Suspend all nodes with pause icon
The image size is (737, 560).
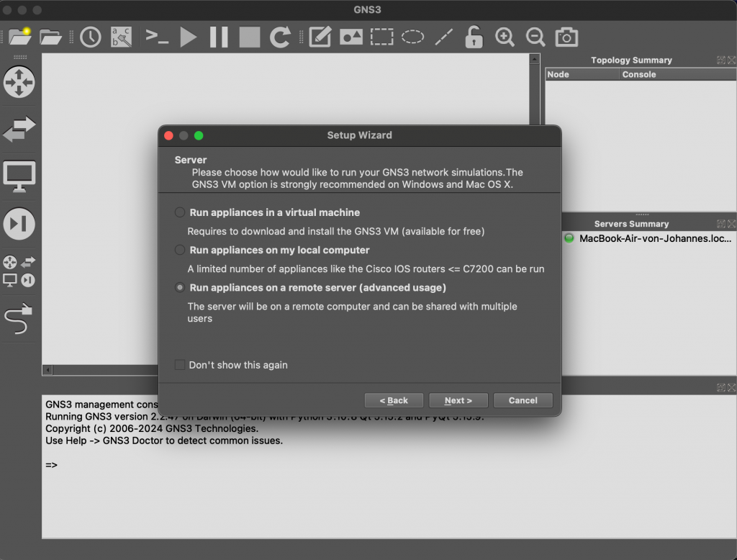click(219, 37)
